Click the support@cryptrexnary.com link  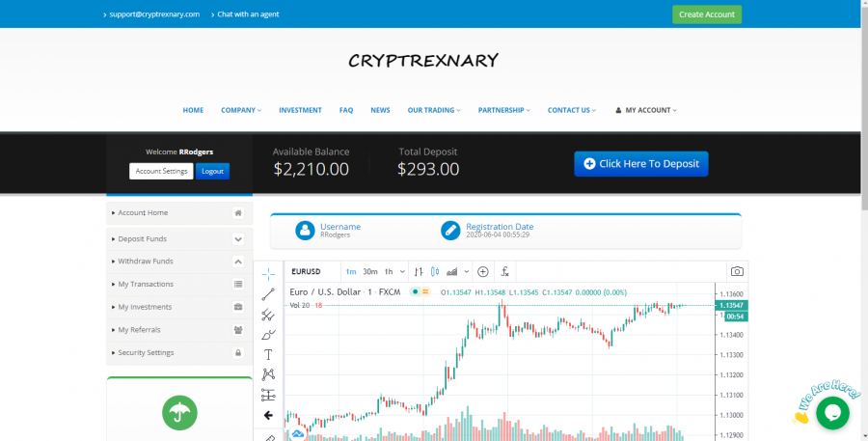click(154, 14)
